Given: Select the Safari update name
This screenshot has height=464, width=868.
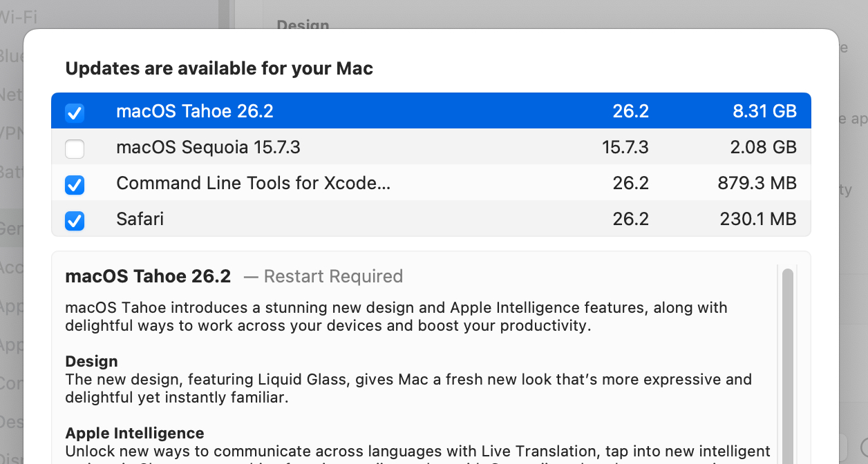Looking at the screenshot, I should pyautogui.click(x=140, y=219).
